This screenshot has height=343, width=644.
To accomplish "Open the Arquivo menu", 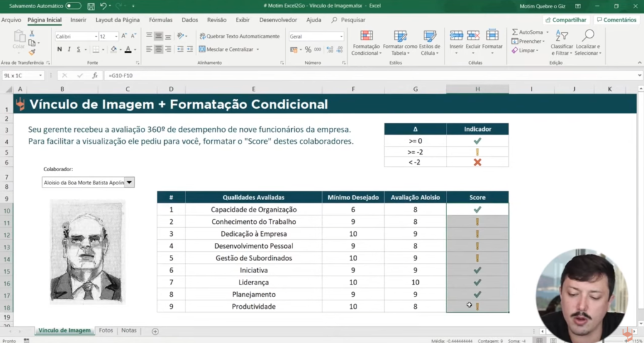I will [x=11, y=20].
